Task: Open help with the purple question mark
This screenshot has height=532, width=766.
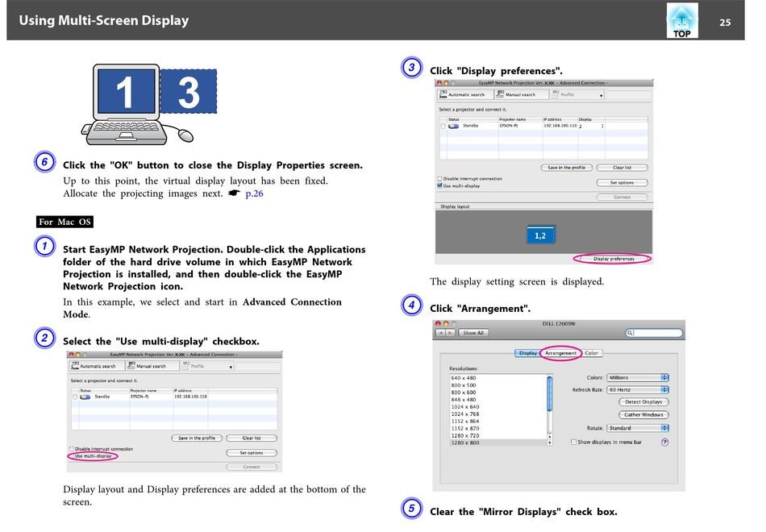Action: coord(664,442)
